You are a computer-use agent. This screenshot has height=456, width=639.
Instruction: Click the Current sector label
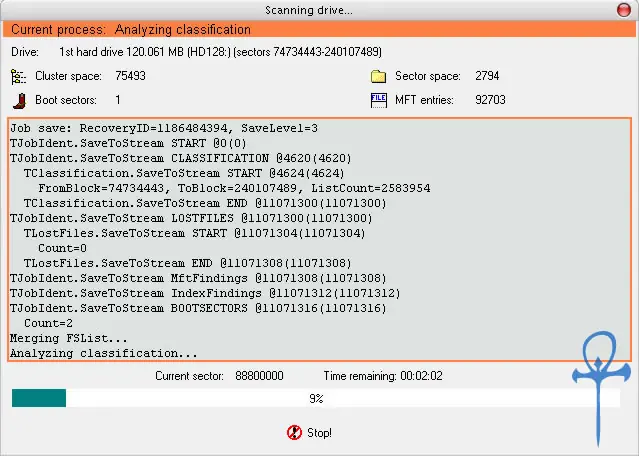[x=189, y=376]
